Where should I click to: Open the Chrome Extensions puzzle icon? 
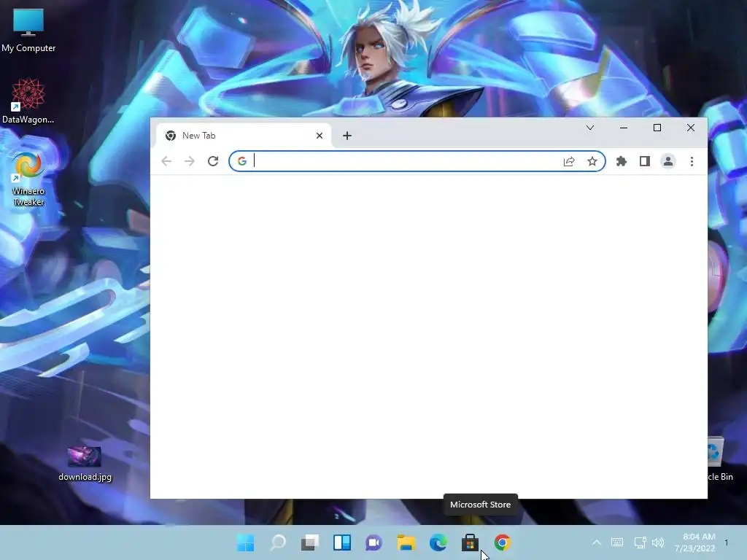[x=622, y=161]
